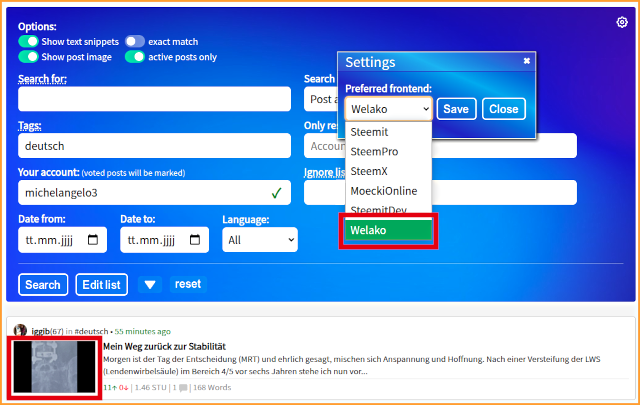Close Settings dialog with X icon
640x405 pixels.
tap(527, 61)
